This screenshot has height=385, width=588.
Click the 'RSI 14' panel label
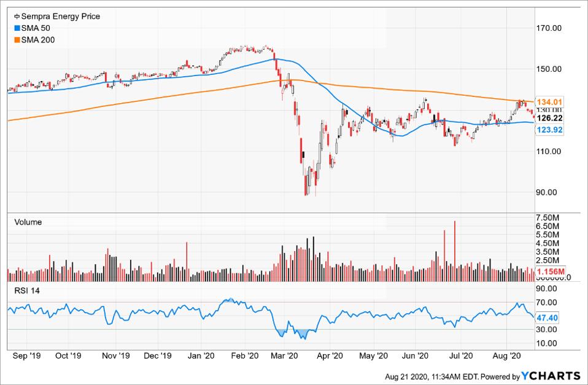(26, 291)
